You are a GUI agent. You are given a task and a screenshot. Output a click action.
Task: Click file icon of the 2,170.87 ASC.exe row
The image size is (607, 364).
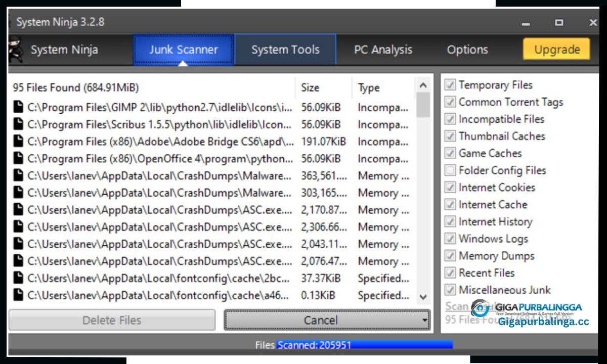pyautogui.click(x=18, y=210)
